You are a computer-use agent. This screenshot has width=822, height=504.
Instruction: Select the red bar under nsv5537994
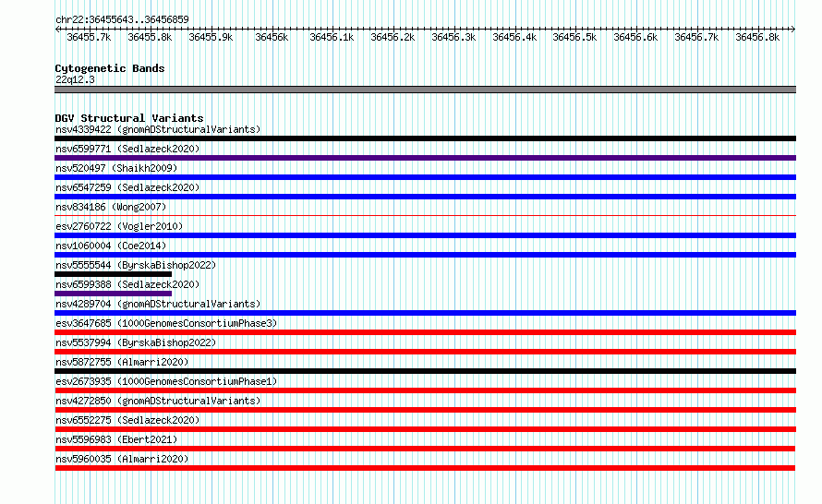tap(425, 352)
